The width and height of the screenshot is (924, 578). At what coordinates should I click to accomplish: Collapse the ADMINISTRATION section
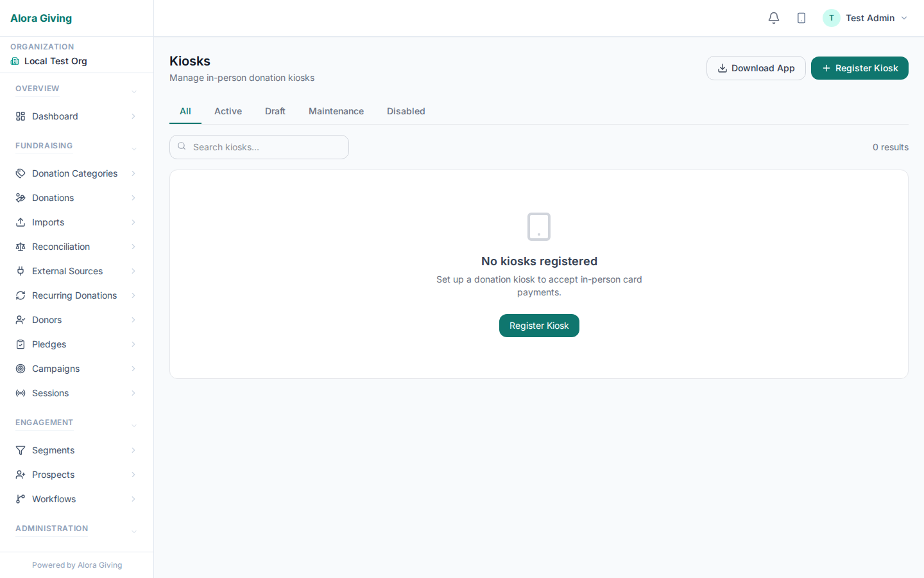pyautogui.click(x=133, y=531)
